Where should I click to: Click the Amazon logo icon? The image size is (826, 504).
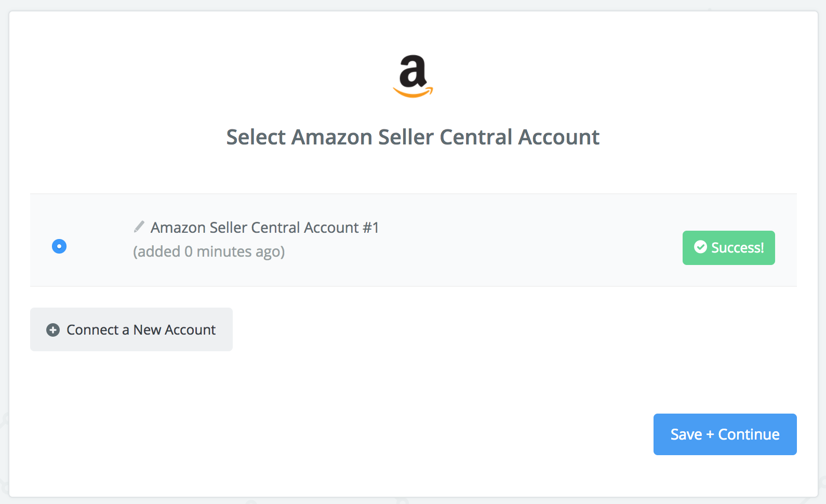click(413, 76)
